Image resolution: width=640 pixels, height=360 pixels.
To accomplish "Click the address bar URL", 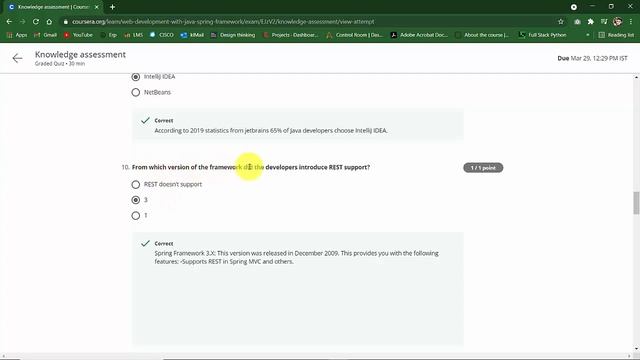I will coord(223,22).
